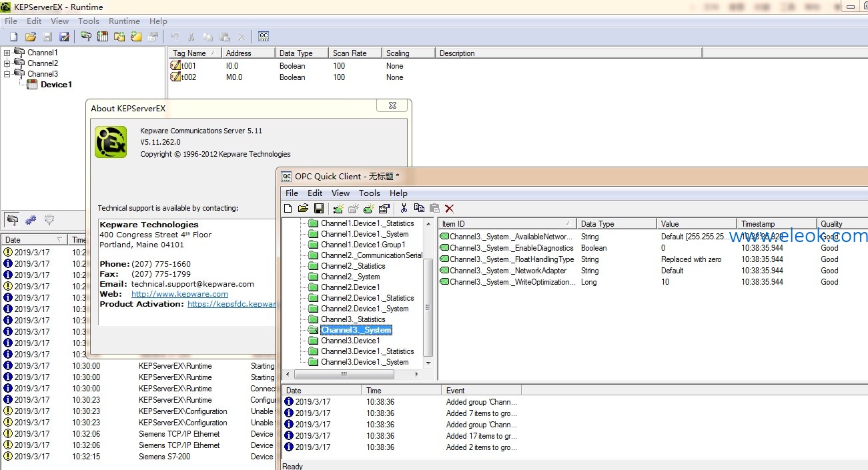Collapse Channel3 tree node
Image resolution: width=868 pixels, height=470 pixels.
pyautogui.click(x=7, y=74)
